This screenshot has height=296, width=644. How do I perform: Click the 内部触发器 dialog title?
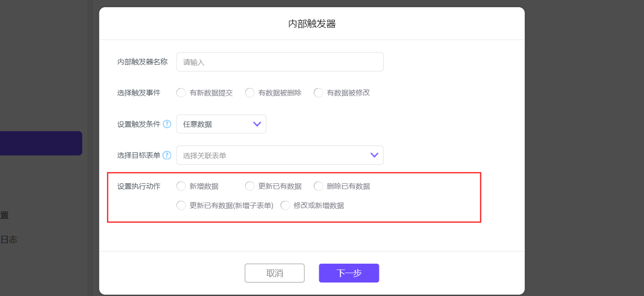coord(312,24)
